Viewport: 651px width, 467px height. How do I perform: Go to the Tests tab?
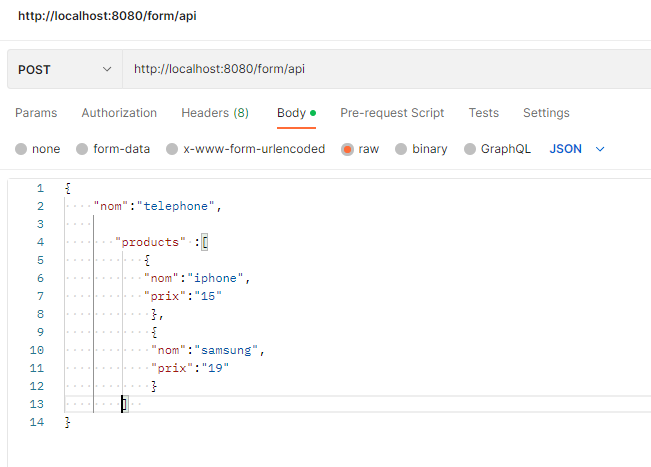point(484,113)
